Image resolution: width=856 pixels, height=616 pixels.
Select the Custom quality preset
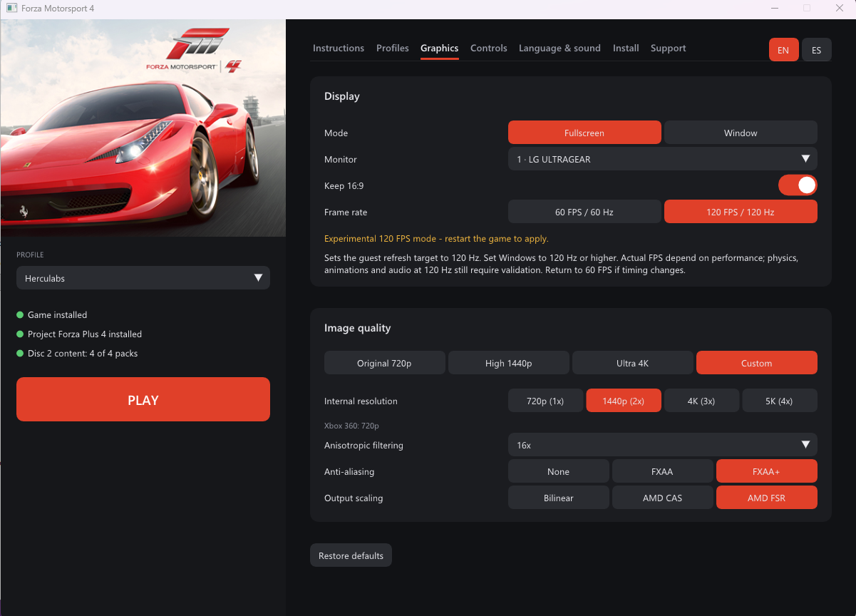click(757, 363)
